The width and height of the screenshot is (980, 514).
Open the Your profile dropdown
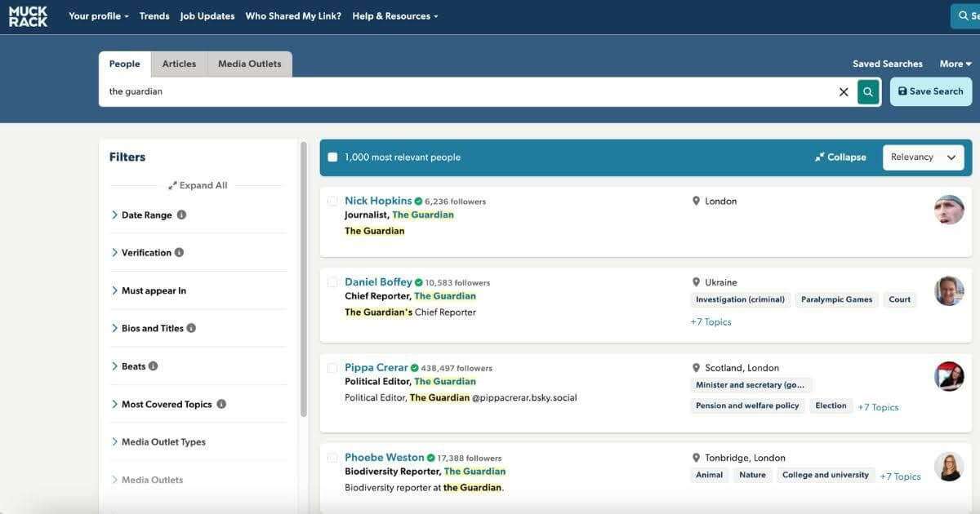98,16
